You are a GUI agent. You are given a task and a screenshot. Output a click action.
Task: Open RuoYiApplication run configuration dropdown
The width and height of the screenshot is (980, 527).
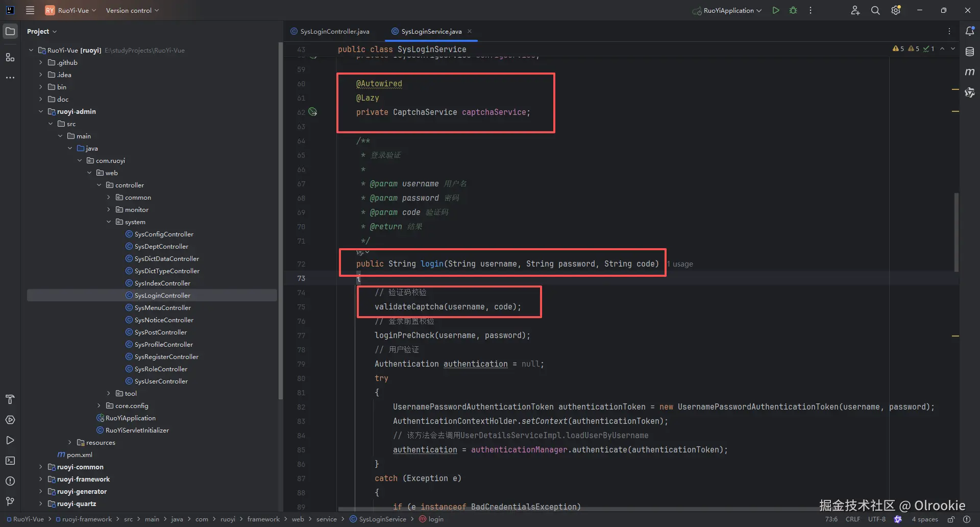tap(727, 10)
